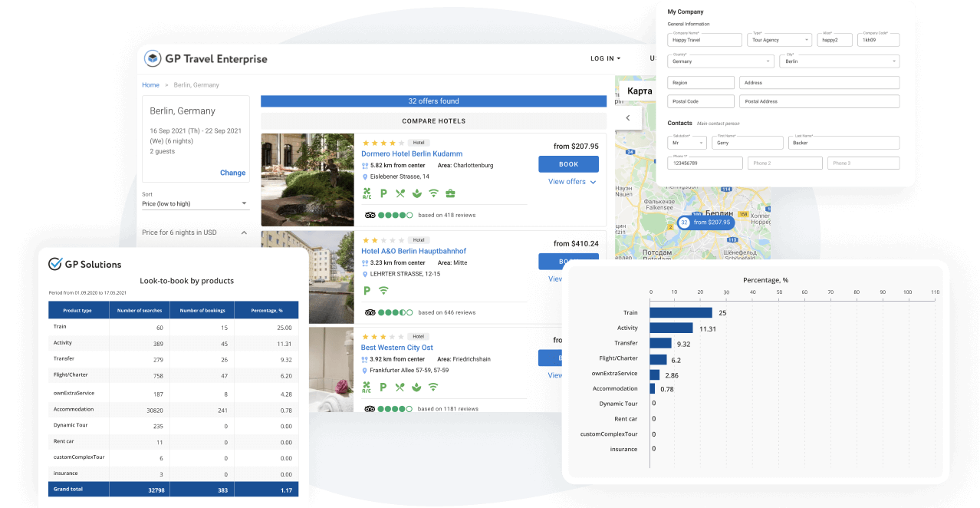
Task: Click the Number of bookings column header
Action: [203, 310]
